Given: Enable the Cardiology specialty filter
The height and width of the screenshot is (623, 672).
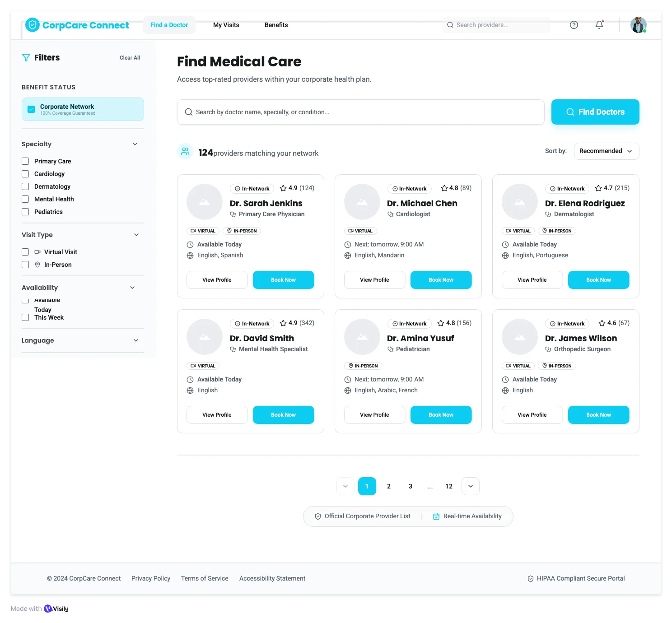Looking at the screenshot, I should [25, 173].
